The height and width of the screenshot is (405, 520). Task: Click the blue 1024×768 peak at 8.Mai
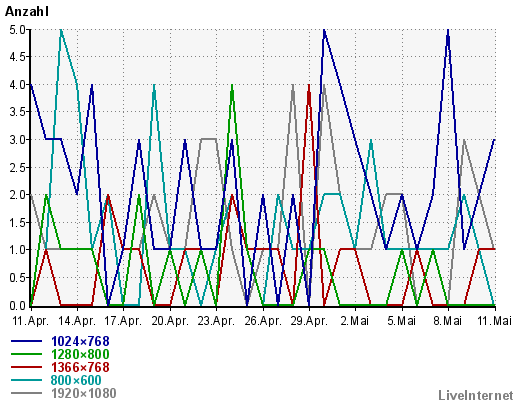click(x=448, y=31)
